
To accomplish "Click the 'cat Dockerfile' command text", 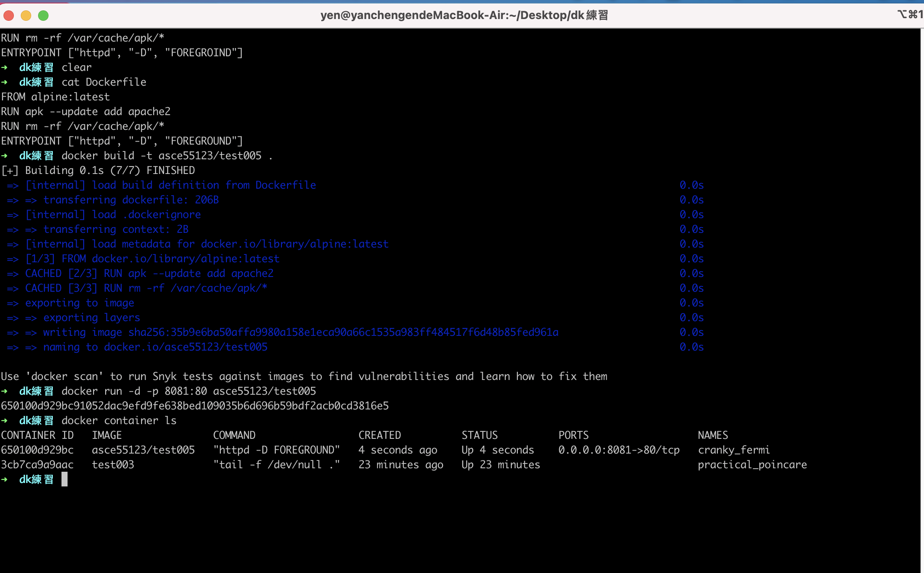I will point(104,82).
